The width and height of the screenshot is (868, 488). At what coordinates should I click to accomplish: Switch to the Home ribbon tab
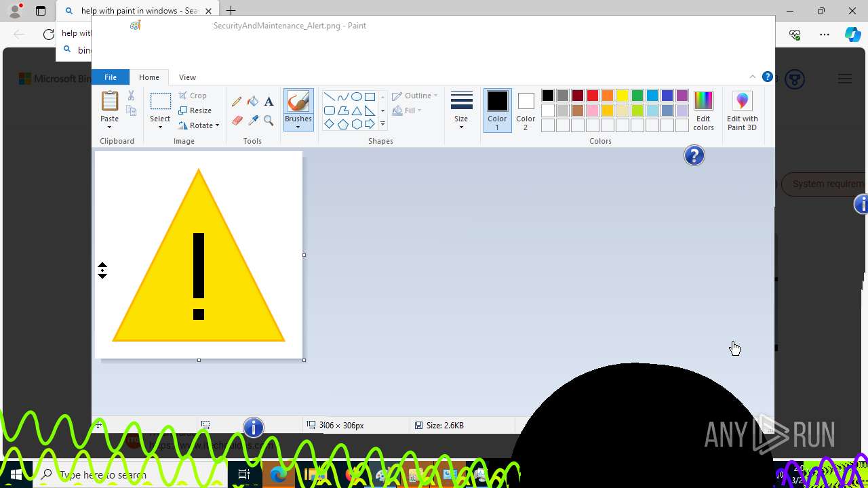click(149, 77)
